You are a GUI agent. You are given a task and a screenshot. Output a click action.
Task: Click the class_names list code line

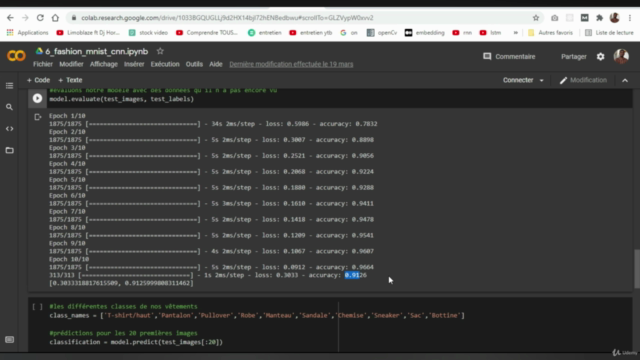pyautogui.click(x=257, y=316)
